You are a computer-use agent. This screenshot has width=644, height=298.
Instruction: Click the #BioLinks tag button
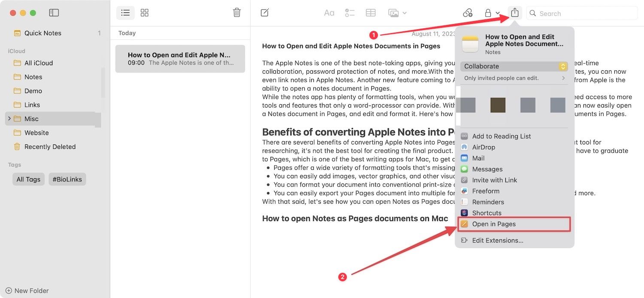click(67, 179)
